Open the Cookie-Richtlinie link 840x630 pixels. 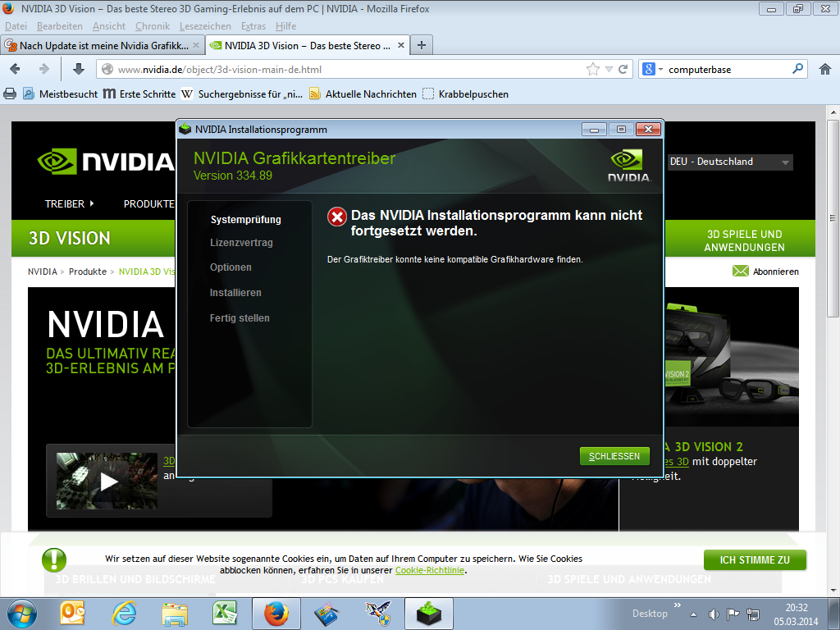point(430,570)
